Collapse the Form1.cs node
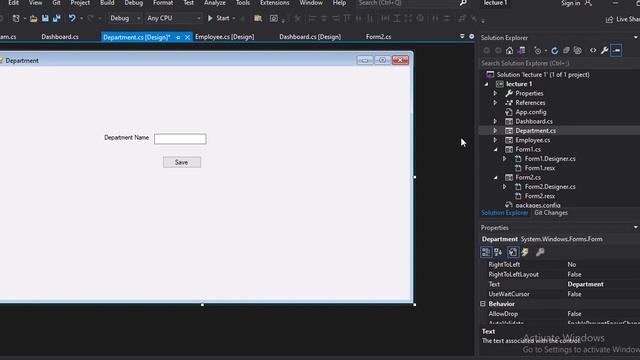This screenshot has width=640, height=360. pos(496,149)
